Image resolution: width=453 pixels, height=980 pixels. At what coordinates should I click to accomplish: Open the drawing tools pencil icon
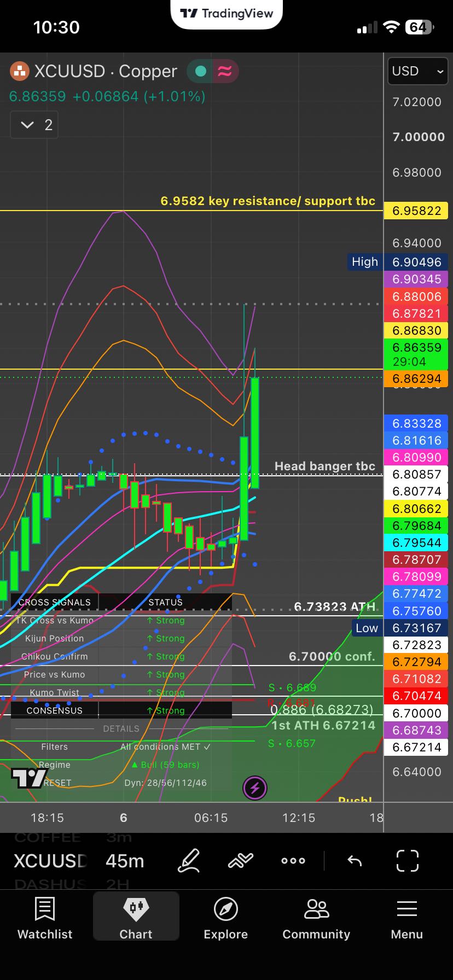pos(189,861)
